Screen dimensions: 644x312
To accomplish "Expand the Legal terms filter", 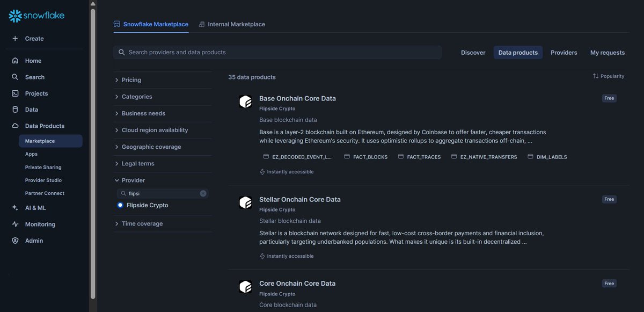I will click(x=163, y=163).
